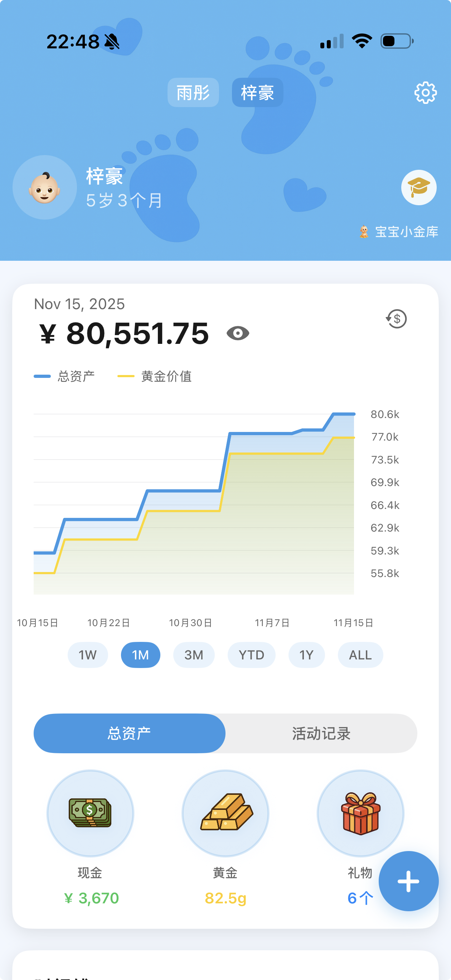Image resolution: width=451 pixels, height=980 pixels.
Task: Choose the YTD time range
Action: click(x=251, y=655)
